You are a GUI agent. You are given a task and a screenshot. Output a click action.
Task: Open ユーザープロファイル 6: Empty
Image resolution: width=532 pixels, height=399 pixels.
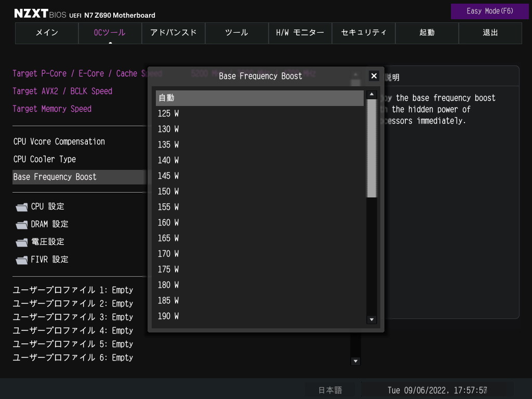pos(73,358)
